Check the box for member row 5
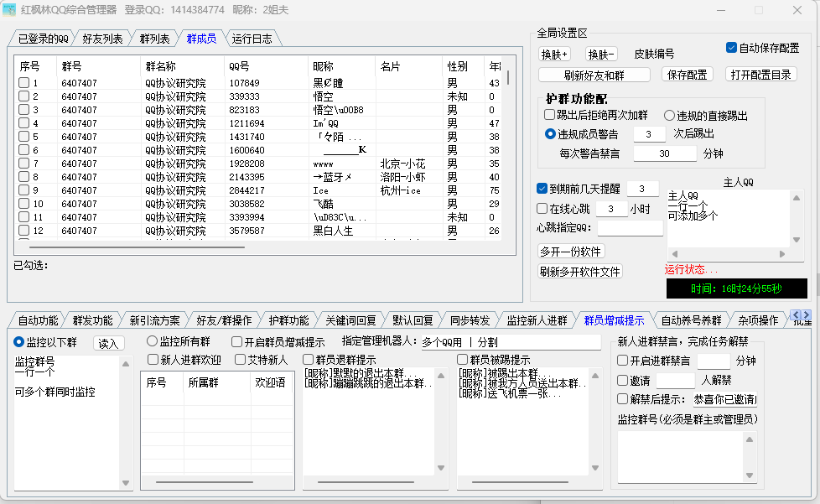Image resolution: width=820 pixels, height=504 pixels. tap(24, 137)
